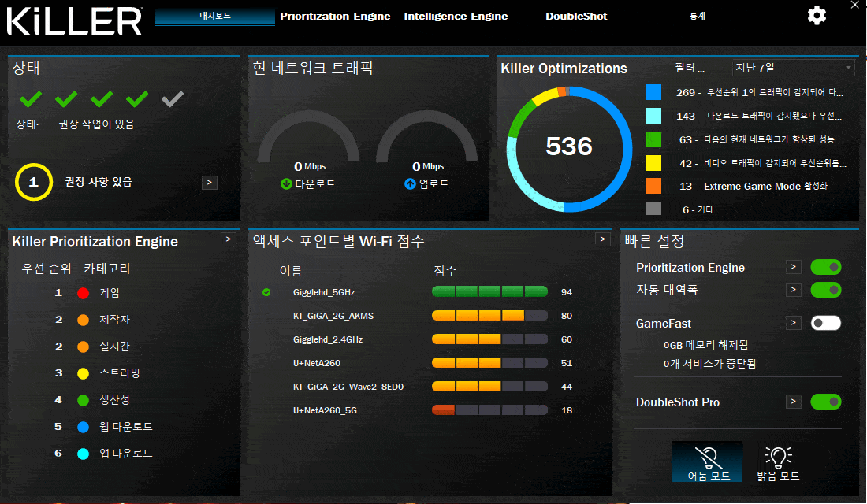This screenshot has width=867, height=504.
Task: Click the green 63 legend swatch
Action: click(653, 139)
